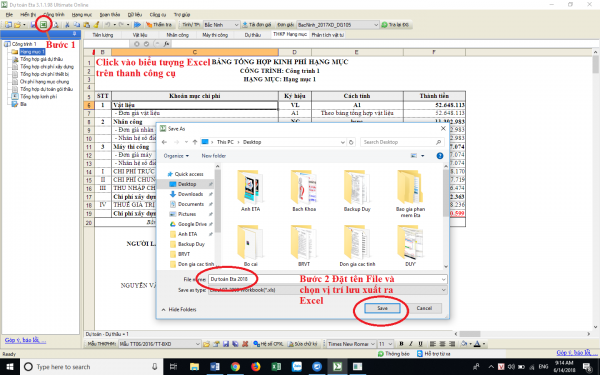The height and width of the screenshot is (375, 600).
Task: Click the Tải đơn giá button
Action: (x=257, y=24)
